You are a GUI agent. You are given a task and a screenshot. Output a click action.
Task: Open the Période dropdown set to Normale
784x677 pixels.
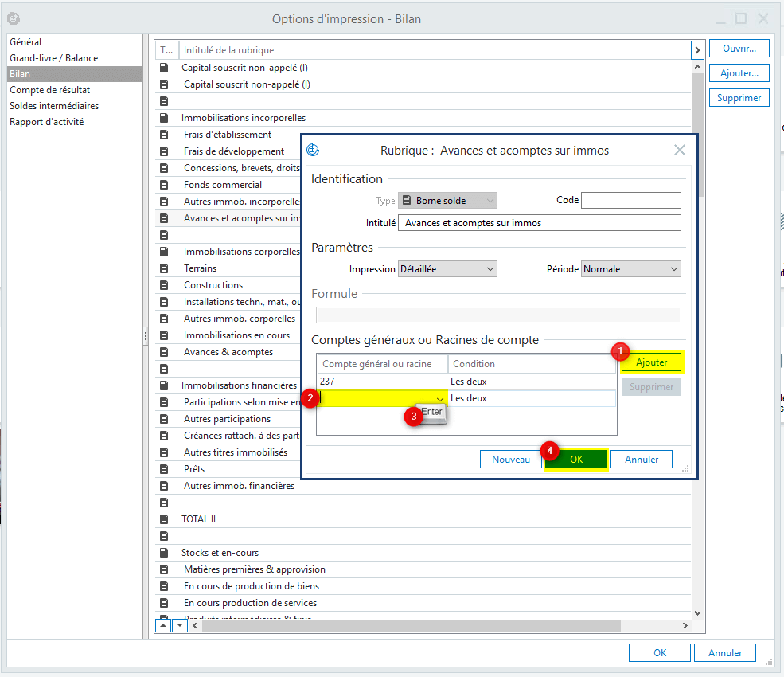click(x=630, y=269)
